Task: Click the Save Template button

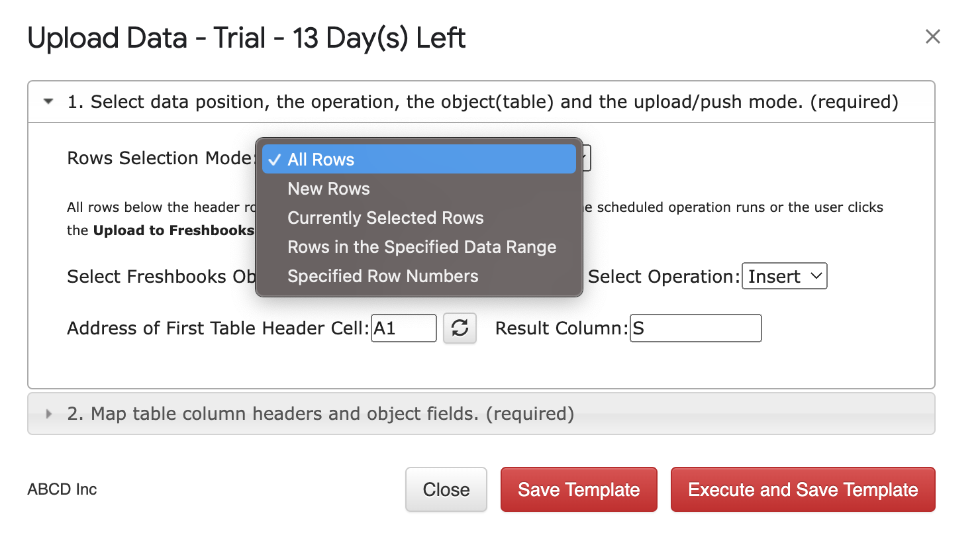Action: point(579,489)
